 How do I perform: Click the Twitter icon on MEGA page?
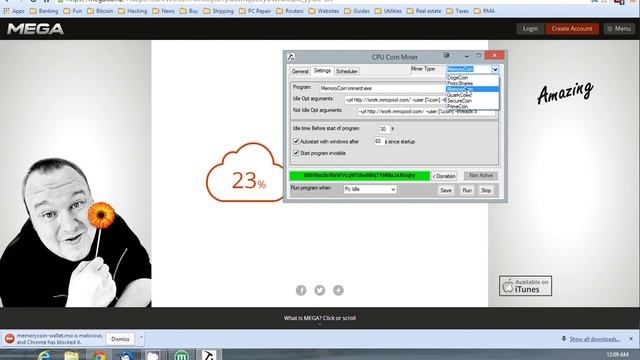point(320,290)
